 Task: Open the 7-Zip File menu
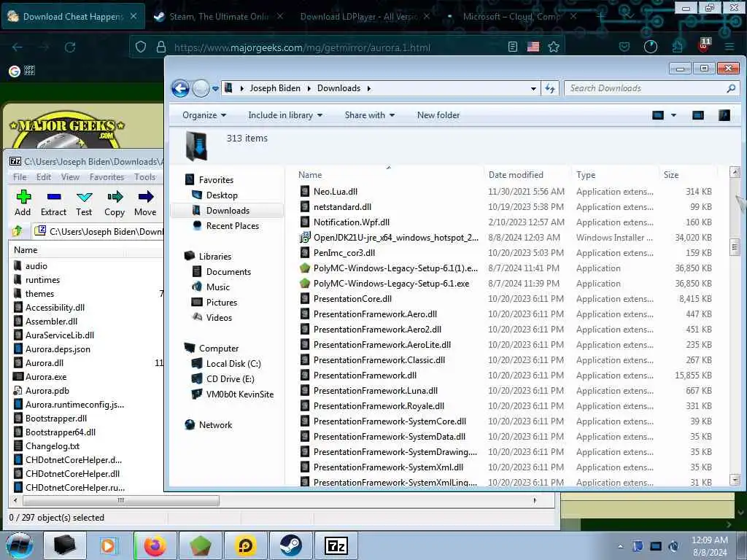click(20, 177)
